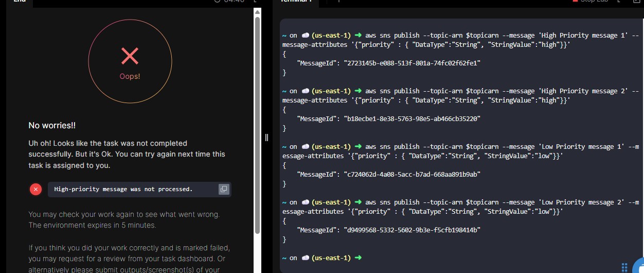Click the green arrow on the empty prompt
Image resolution: width=644 pixels, height=273 pixels.
358,258
